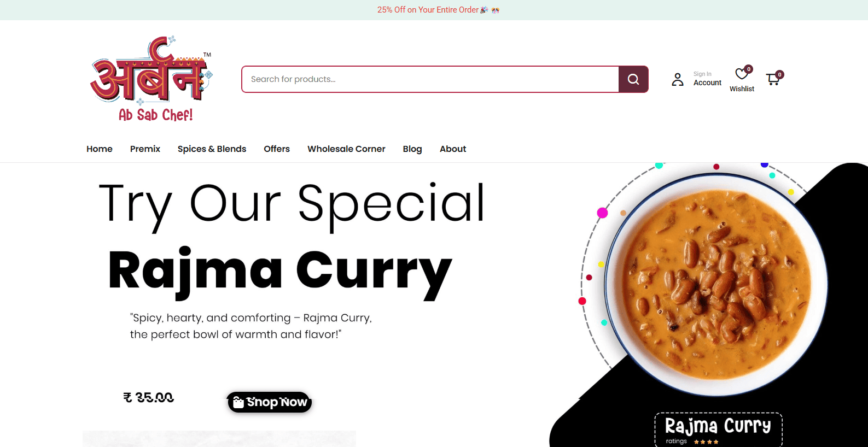Click the Sign In Account link
This screenshot has height=447, width=868.
(707, 79)
